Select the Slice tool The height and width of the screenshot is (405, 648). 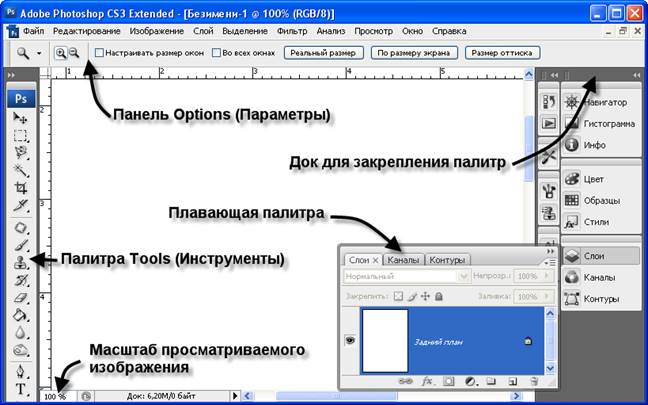[x=20, y=205]
